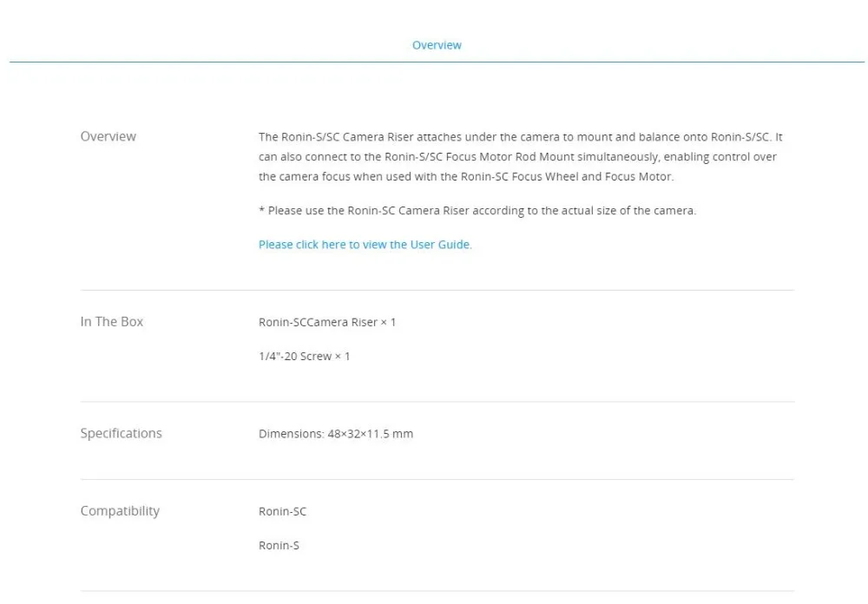
Task: Click the '* Please use the Ronin-SC Camera Riser' note
Action: (477, 211)
